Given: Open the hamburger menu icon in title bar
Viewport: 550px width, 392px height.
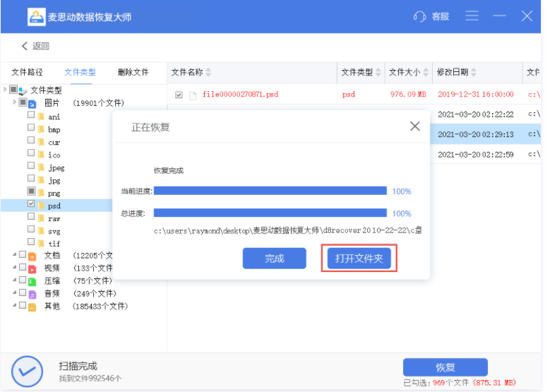Looking at the screenshot, I should [472, 16].
